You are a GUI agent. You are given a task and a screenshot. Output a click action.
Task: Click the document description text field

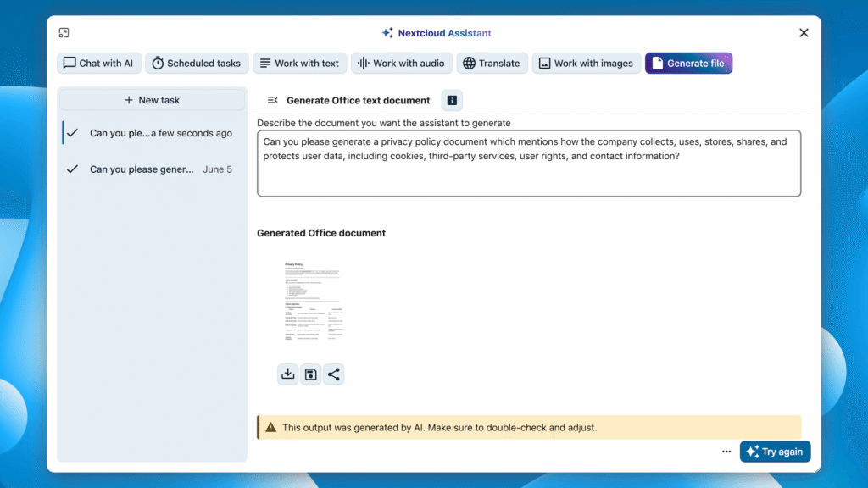tap(529, 164)
